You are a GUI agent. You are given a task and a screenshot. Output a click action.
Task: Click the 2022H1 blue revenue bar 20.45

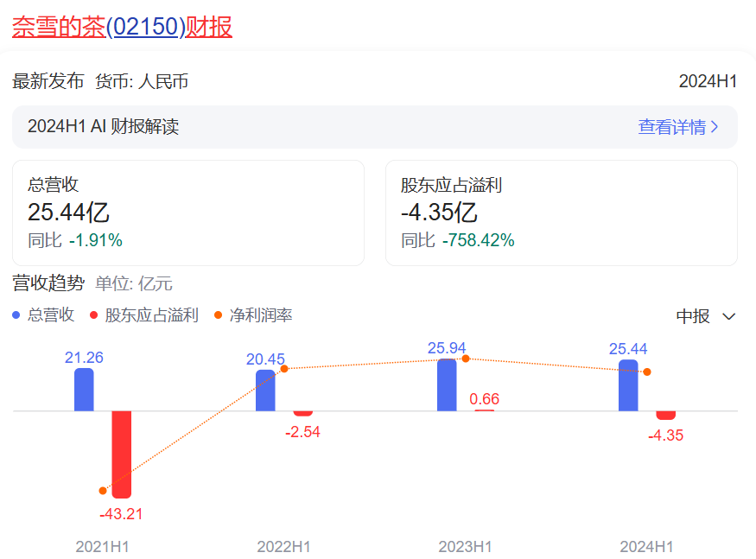(265, 391)
